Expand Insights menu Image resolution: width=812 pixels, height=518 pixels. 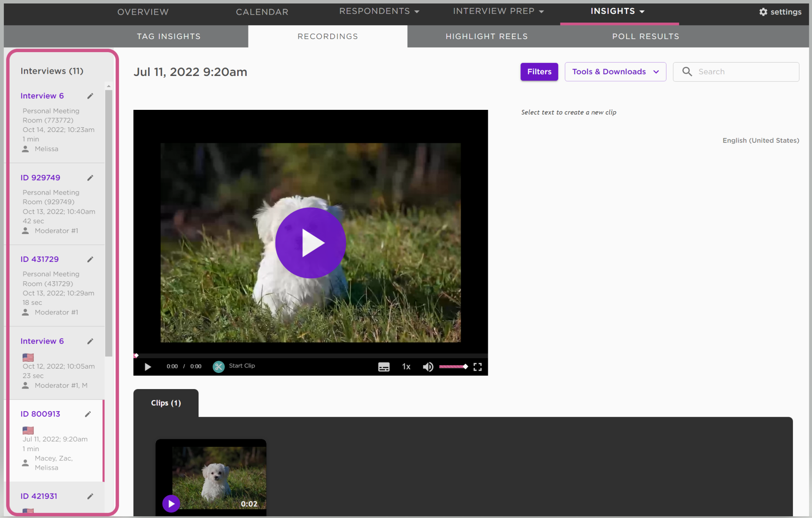(617, 11)
